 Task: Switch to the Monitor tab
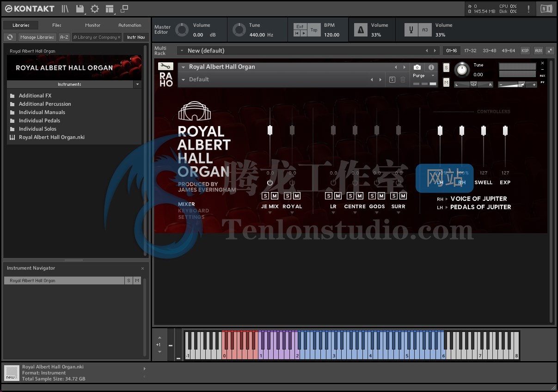click(93, 25)
